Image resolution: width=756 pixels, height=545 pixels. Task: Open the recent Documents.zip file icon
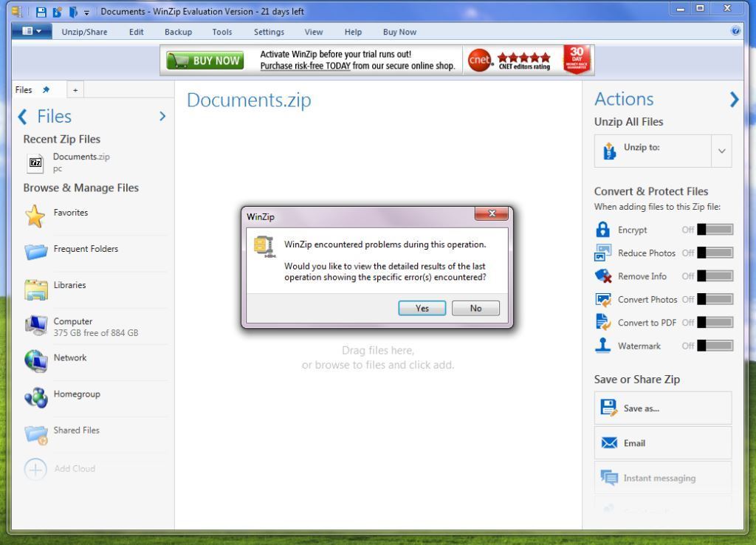35,163
